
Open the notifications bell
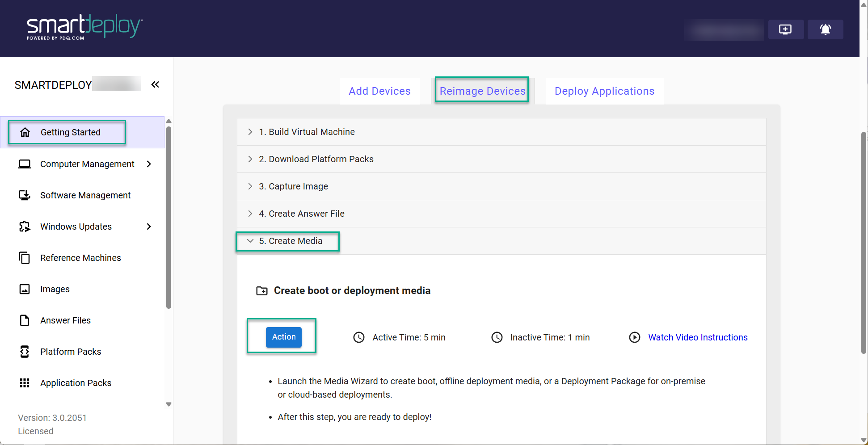[x=825, y=29]
